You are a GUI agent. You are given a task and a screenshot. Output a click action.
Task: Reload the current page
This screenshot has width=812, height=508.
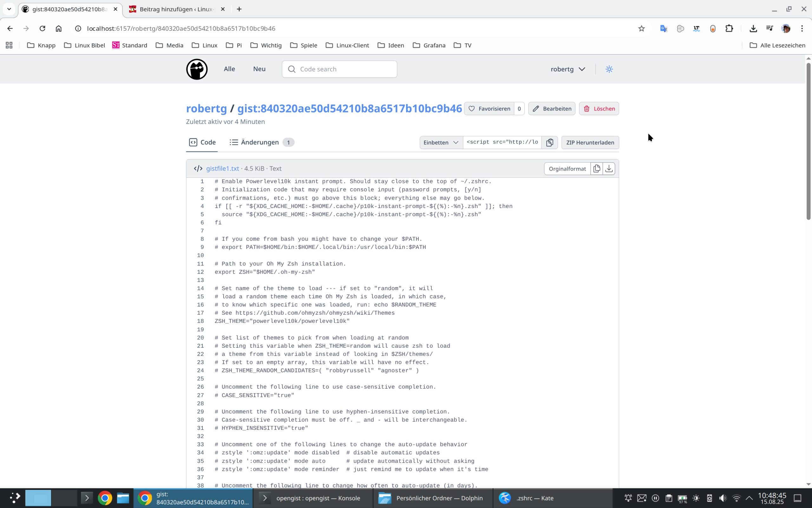tap(42, 29)
